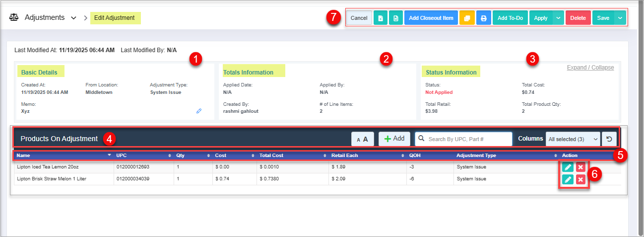644x237 pixels.
Task: Click the first green document icon with plus
Action: click(x=380, y=18)
